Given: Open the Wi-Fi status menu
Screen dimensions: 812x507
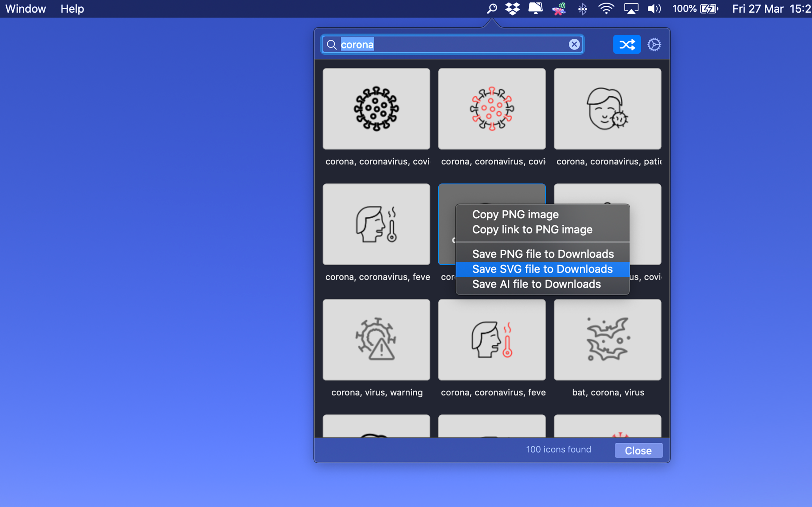Looking at the screenshot, I should 606,9.
